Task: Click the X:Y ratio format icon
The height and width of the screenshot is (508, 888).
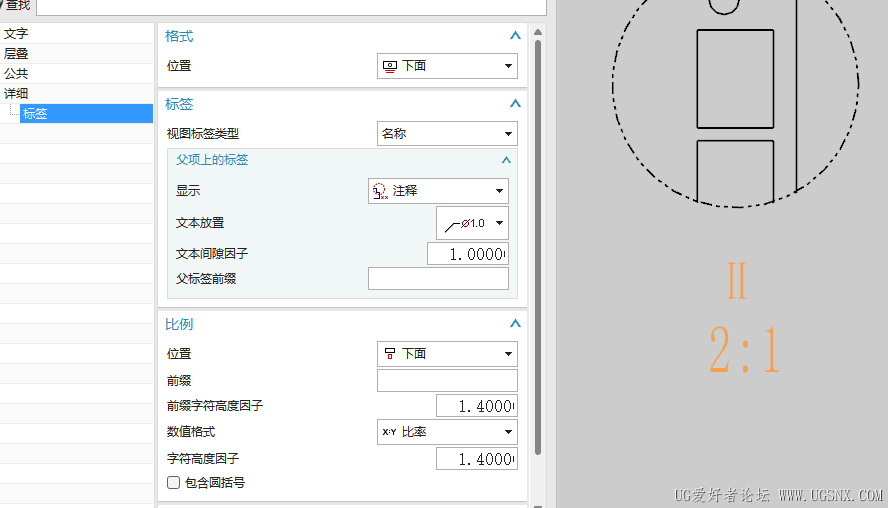Action: [x=389, y=432]
